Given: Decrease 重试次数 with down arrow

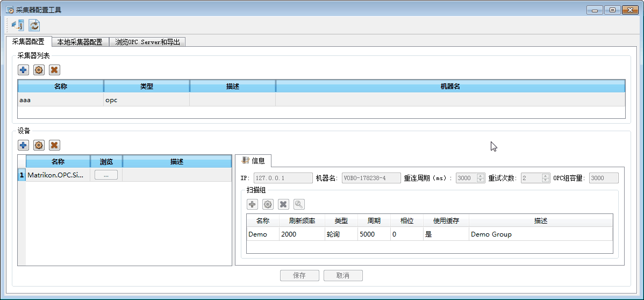Looking at the screenshot, I should click(x=546, y=181).
